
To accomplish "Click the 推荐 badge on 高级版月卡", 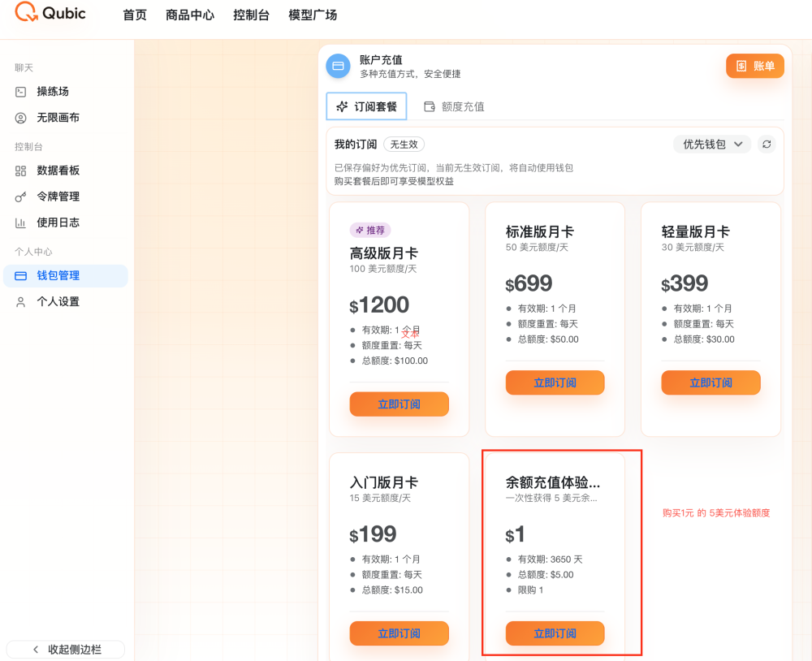I will tap(370, 230).
